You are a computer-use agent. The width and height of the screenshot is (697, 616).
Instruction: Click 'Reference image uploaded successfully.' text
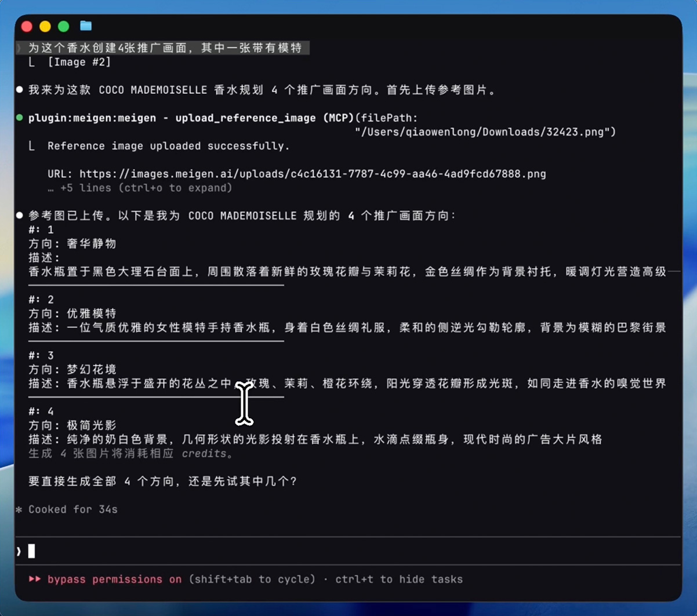(168, 146)
